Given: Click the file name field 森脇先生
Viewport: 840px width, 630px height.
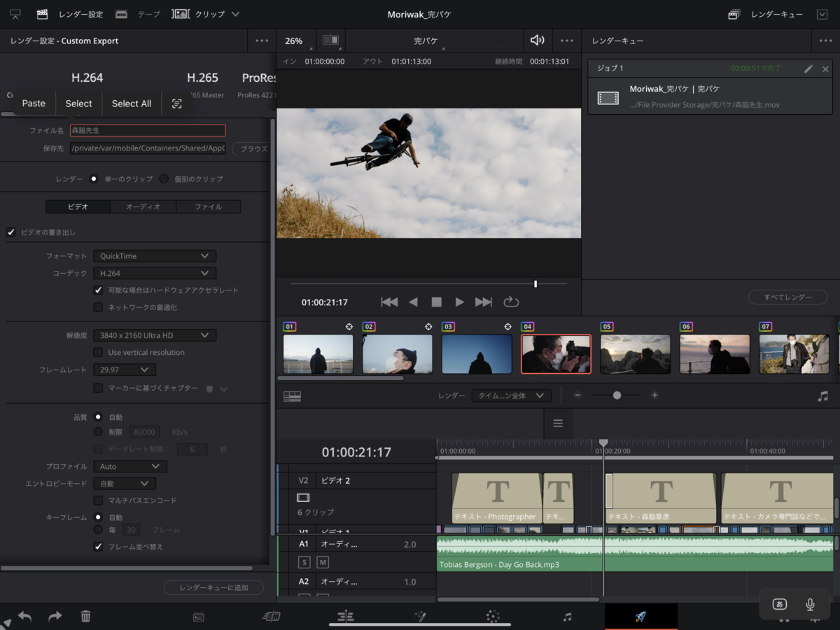Looking at the screenshot, I should pos(148,130).
